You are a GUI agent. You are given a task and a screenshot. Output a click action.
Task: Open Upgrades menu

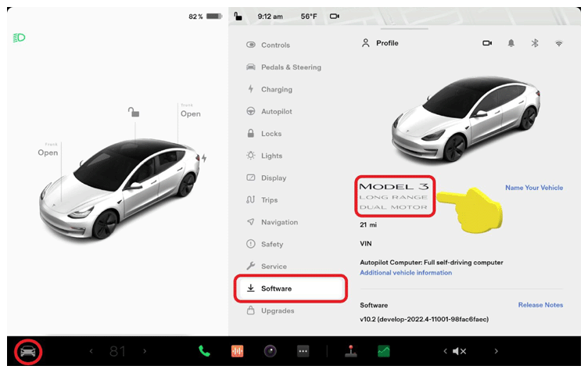[x=271, y=310]
